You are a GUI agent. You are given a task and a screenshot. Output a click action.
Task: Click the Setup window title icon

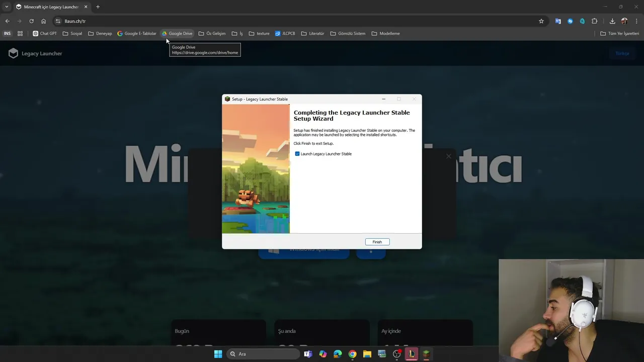(227, 99)
